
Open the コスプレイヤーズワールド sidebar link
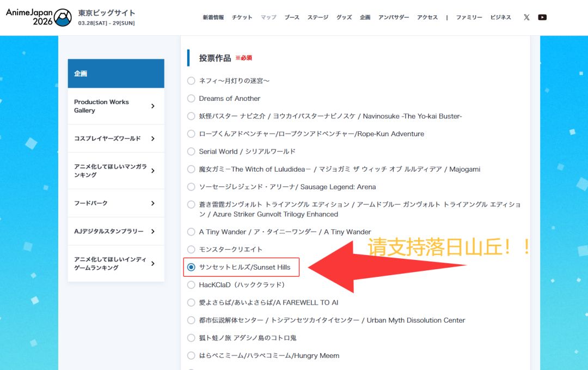[116, 138]
